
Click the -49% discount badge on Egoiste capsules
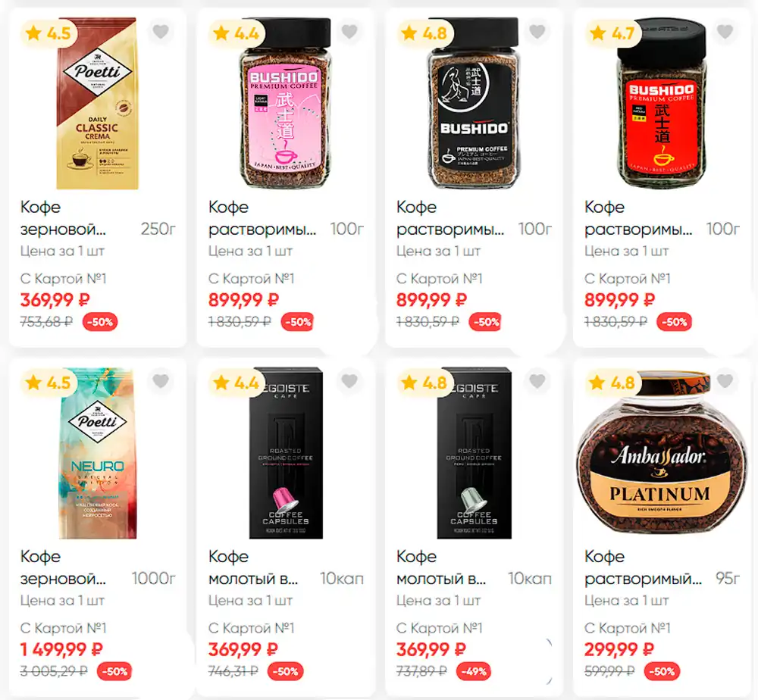pos(475,671)
